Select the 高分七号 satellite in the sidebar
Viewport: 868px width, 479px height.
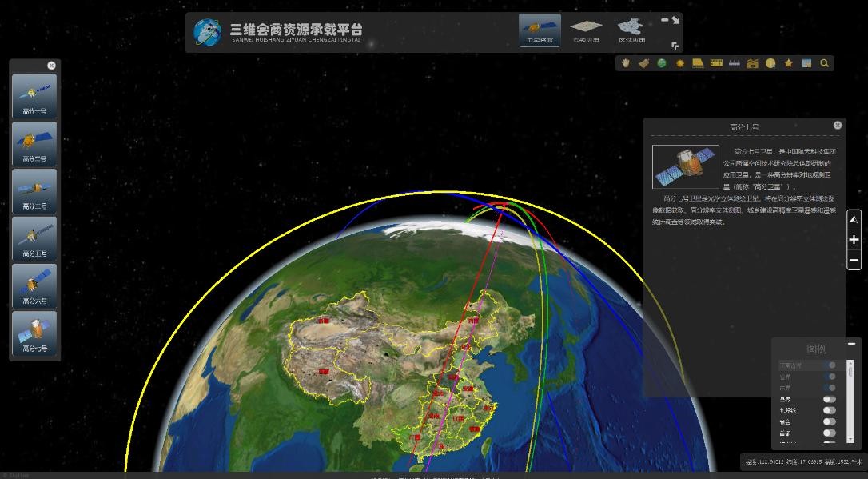34,333
